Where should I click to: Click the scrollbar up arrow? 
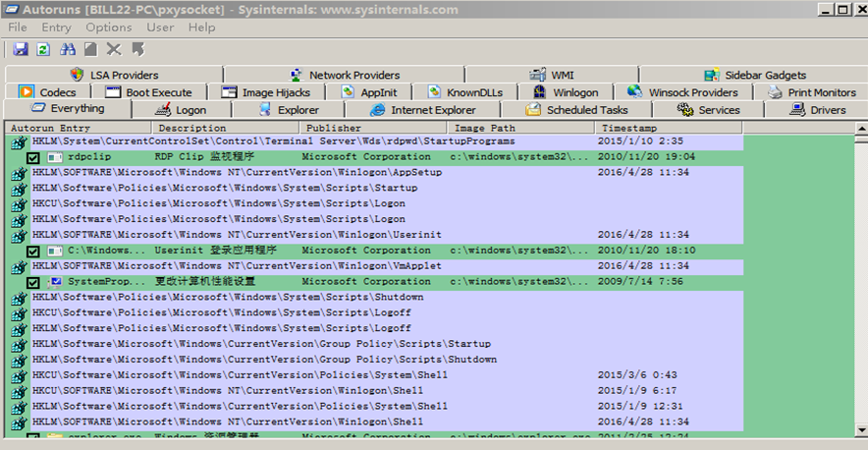[x=861, y=129]
